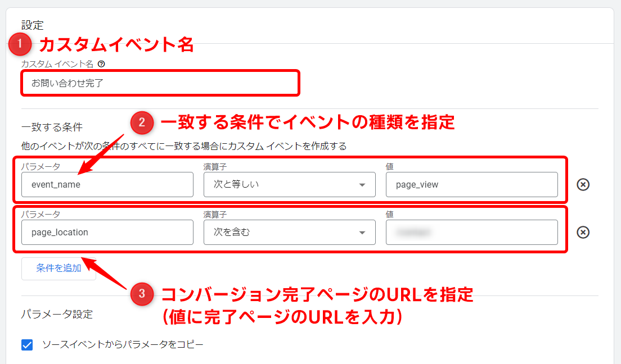This screenshot has height=364, width=621.
Task: Click the 設定 heading at top
Action: pyautogui.click(x=33, y=25)
